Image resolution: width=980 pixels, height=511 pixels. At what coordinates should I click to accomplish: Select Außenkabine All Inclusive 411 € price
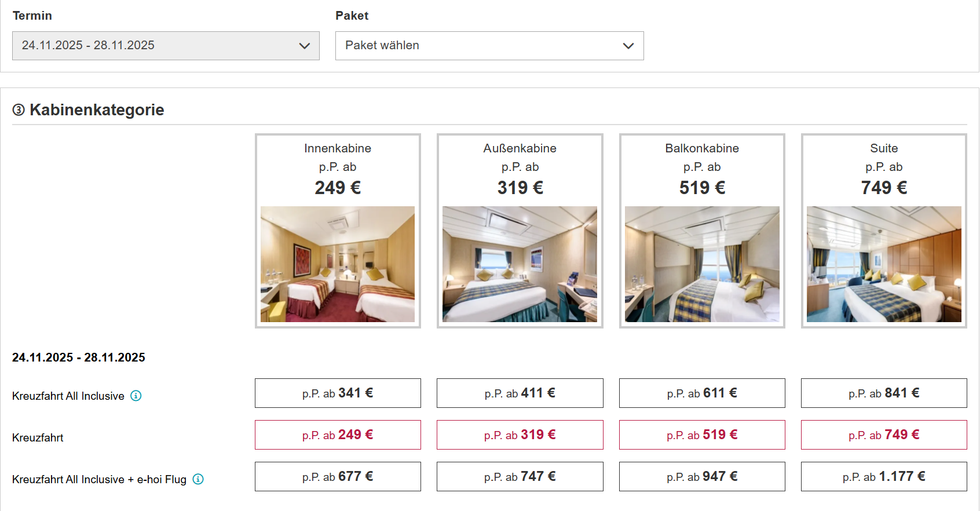coord(520,393)
